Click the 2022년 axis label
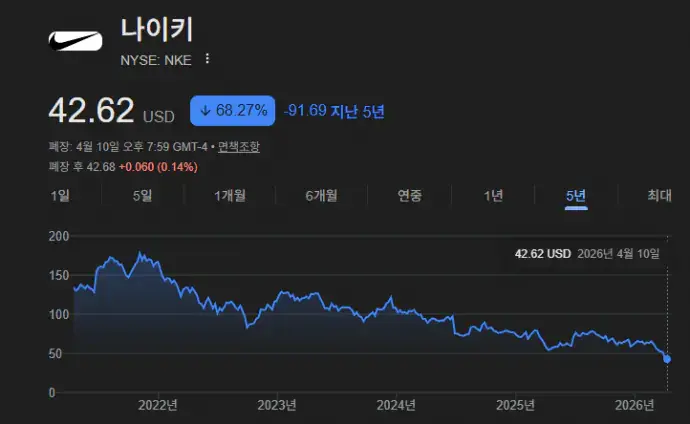 click(158, 405)
